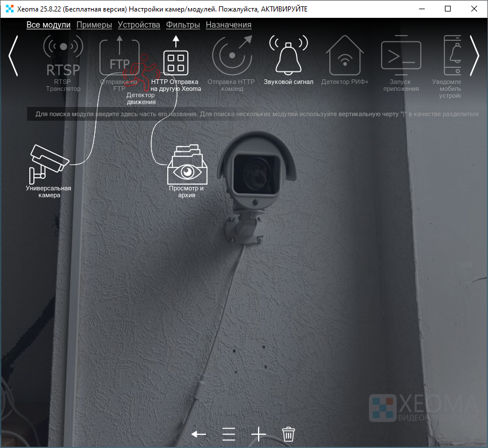This screenshot has width=488, height=448.
Task: Switch to the Примеры tab
Action: tap(94, 25)
